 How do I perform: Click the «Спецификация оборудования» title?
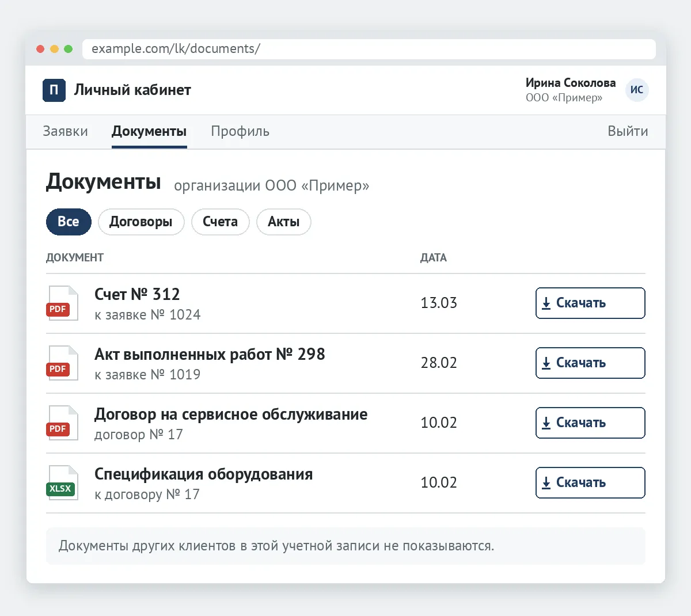pos(204,474)
